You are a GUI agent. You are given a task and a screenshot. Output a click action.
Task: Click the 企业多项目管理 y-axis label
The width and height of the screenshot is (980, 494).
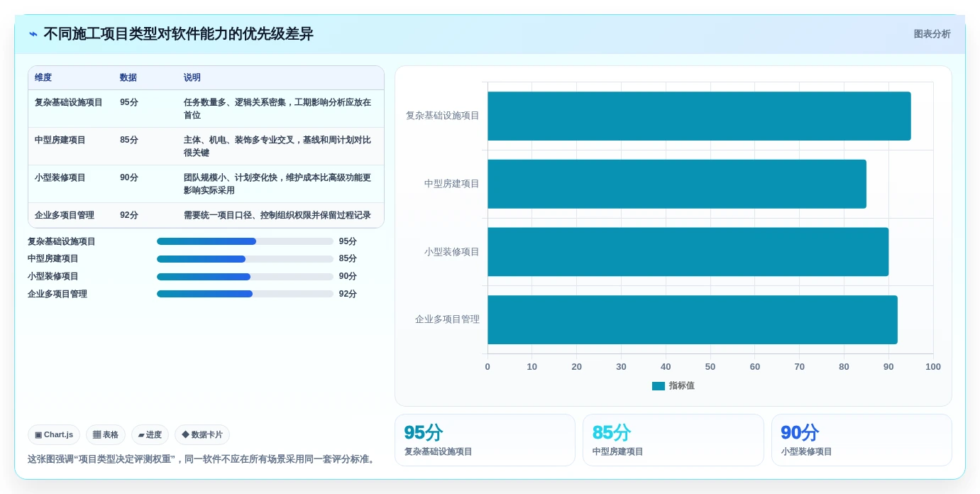pos(447,319)
